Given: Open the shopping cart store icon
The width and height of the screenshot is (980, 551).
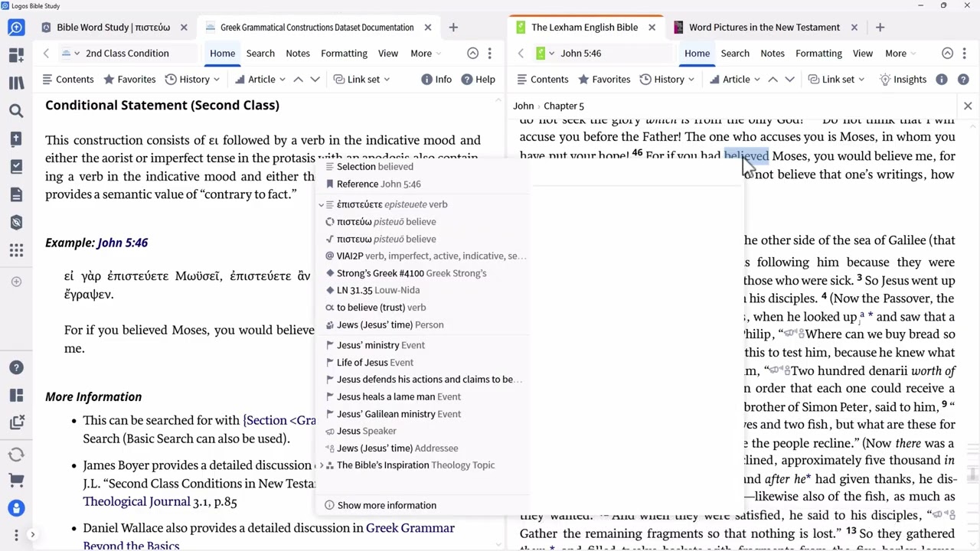Looking at the screenshot, I should 16,481.
